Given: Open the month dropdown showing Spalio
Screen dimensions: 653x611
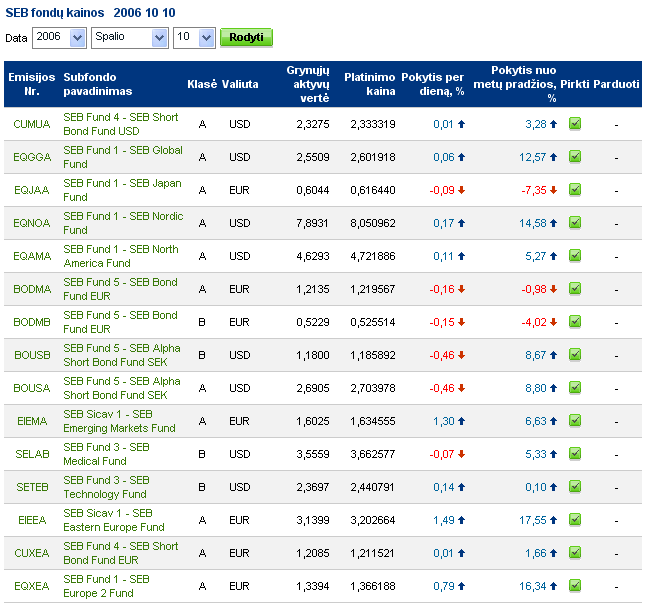Looking at the screenshot, I should tap(130, 38).
